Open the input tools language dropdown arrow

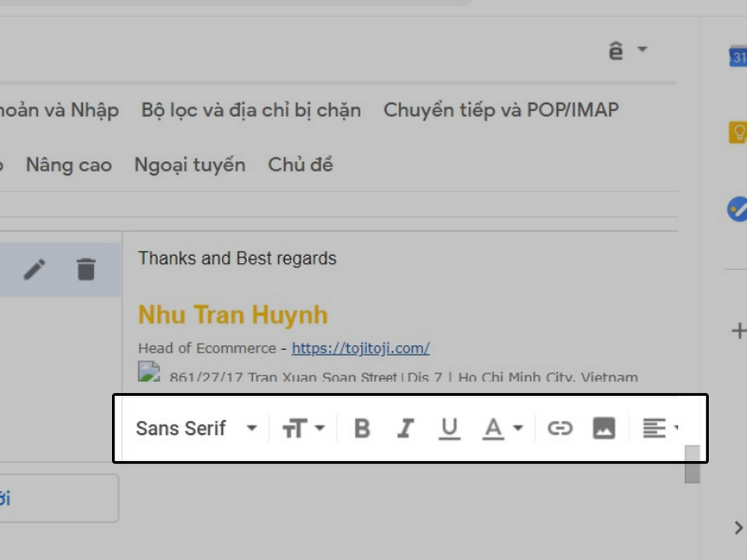click(x=642, y=50)
